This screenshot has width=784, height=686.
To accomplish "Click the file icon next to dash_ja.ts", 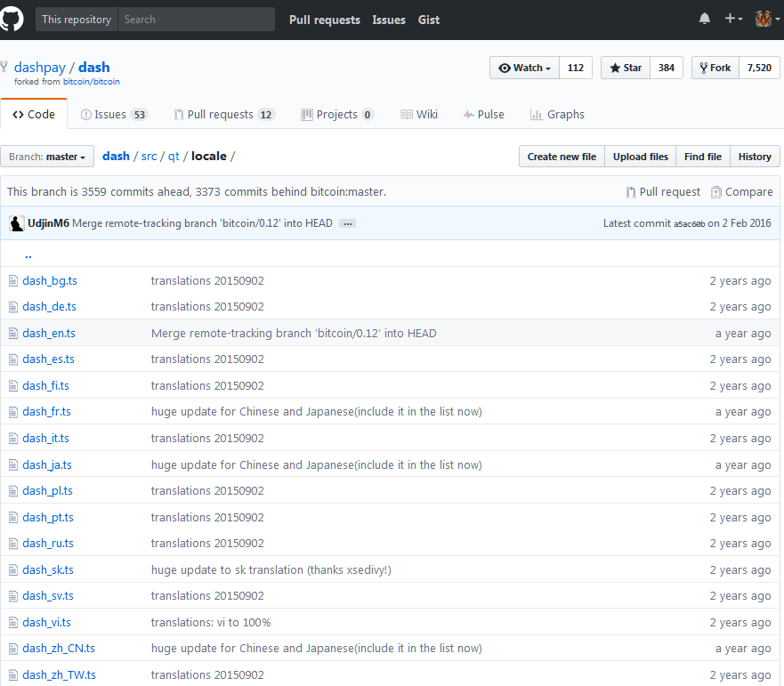I will (13, 465).
